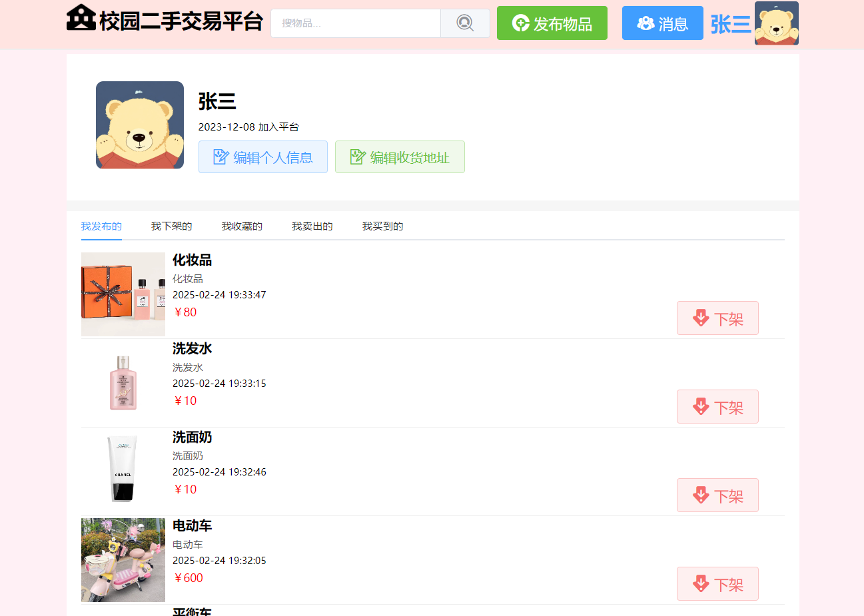Select the 我卖出的 tab
The image size is (864, 616).
312,226
